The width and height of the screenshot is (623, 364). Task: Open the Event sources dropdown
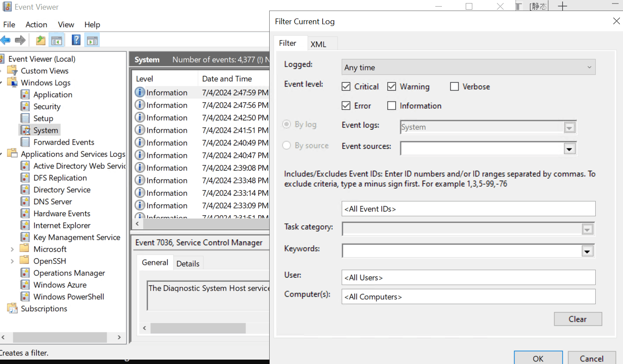click(x=569, y=148)
